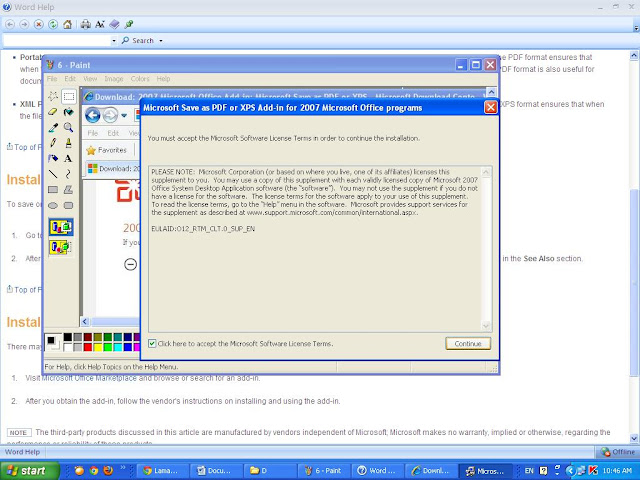Viewport: 640px width, 480px height.
Task: Click the Word Help scrollbar down arrow
Action: click(634, 439)
